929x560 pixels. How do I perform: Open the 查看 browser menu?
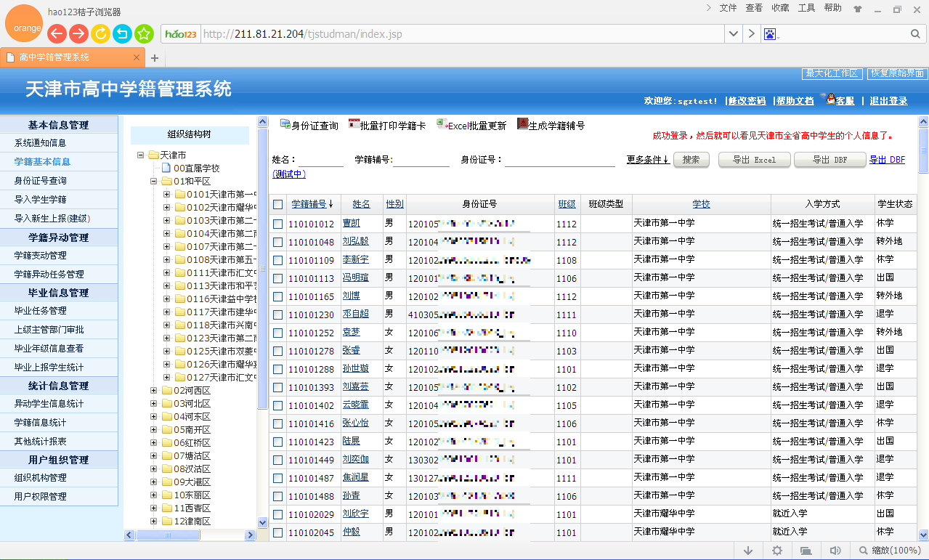pyautogui.click(x=754, y=8)
